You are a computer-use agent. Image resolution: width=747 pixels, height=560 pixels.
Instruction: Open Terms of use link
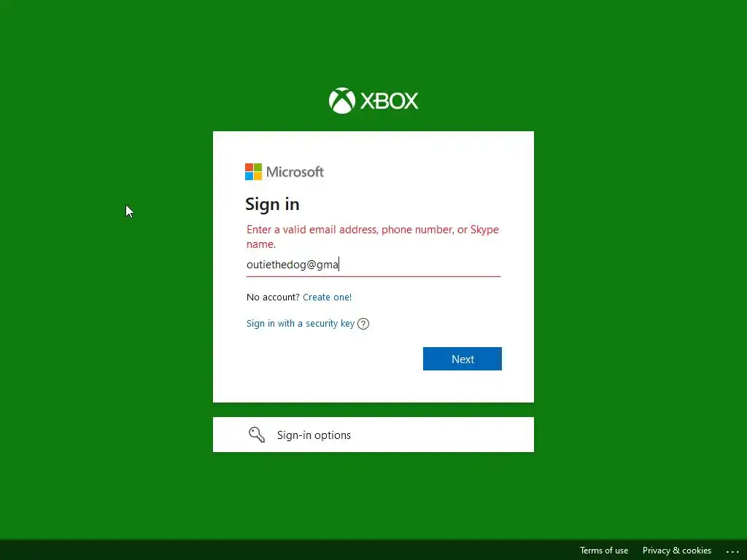tap(603, 551)
